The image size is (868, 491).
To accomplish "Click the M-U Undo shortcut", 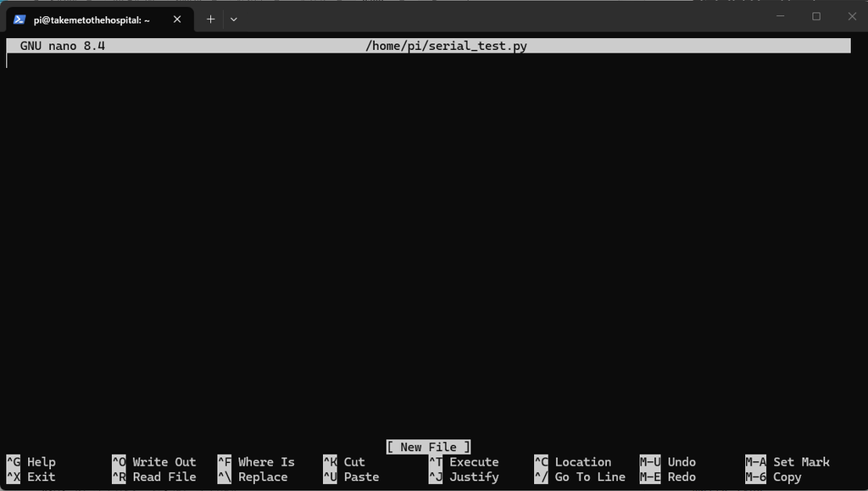I will click(668, 461).
